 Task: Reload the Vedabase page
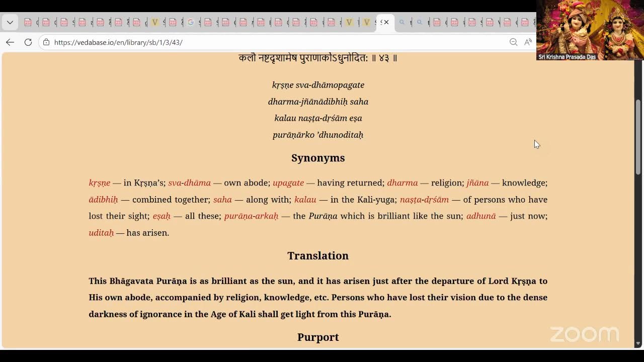point(28,42)
